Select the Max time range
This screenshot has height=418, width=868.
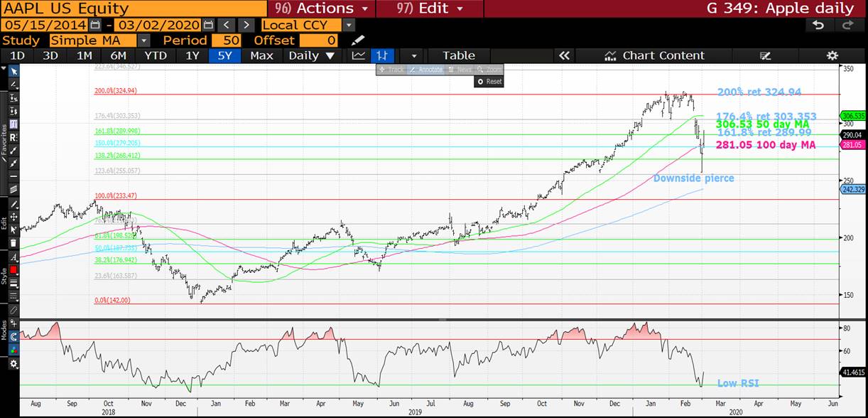261,55
